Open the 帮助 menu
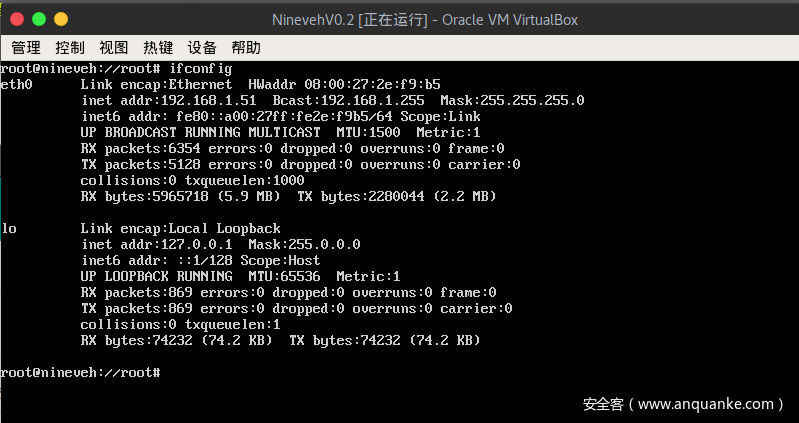 246,47
